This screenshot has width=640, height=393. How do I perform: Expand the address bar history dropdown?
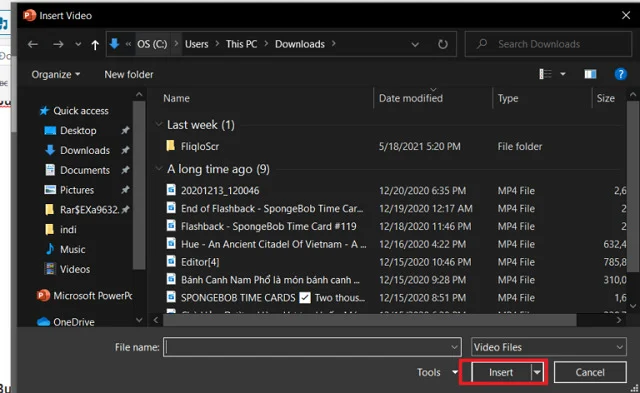pyautogui.click(x=415, y=44)
